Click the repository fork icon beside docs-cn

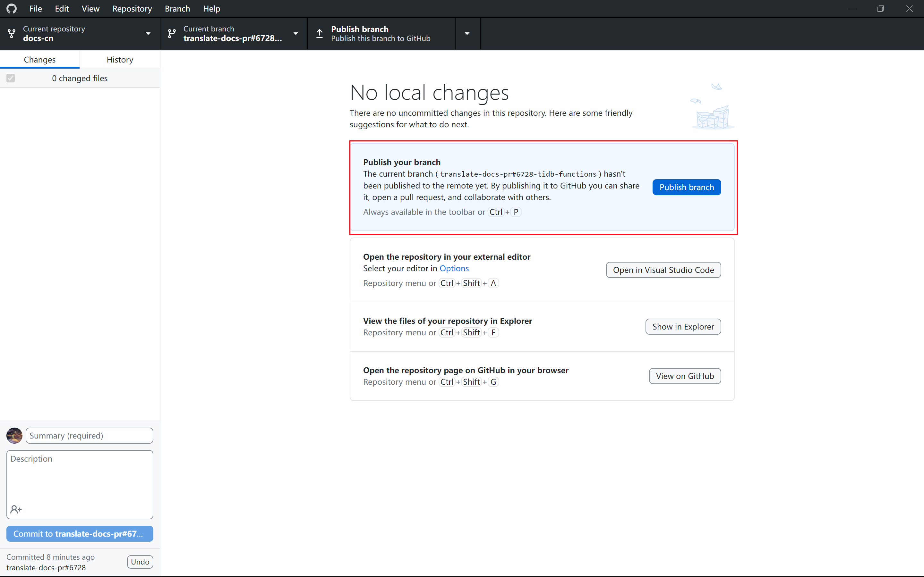click(x=12, y=34)
